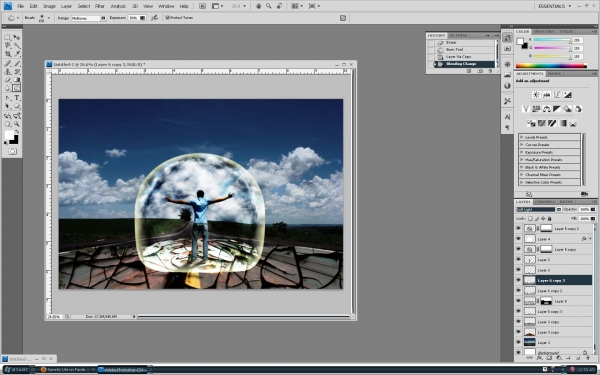Select the Gradient tool
600x375 pixels.
[17, 80]
